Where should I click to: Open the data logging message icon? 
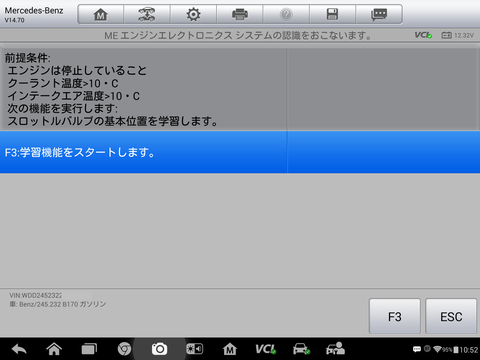tap(379, 14)
